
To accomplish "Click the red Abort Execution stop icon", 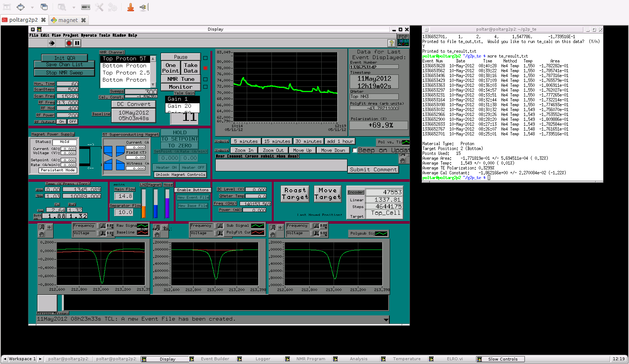I will point(69,43).
